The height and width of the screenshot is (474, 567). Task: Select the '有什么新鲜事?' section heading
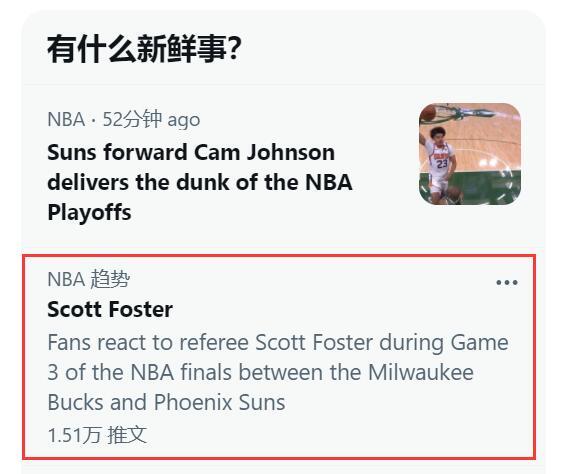click(x=144, y=49)
